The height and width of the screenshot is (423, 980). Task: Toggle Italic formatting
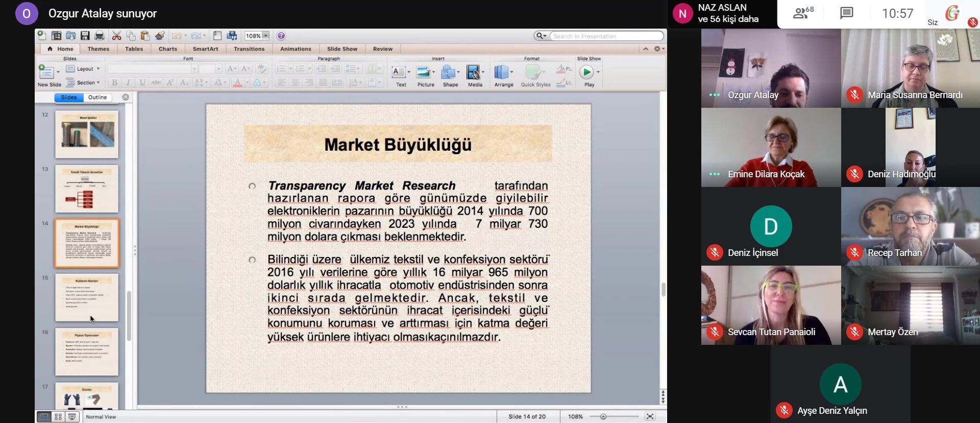pos(128,82)
